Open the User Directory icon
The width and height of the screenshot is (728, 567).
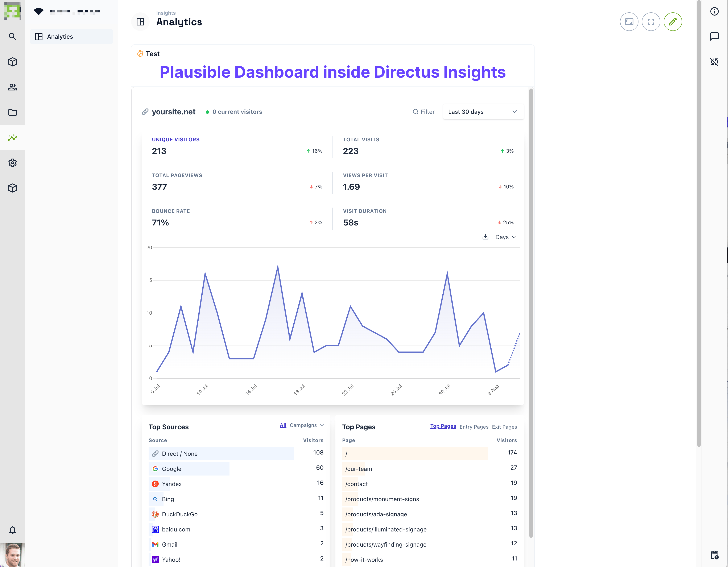point(12,87)
